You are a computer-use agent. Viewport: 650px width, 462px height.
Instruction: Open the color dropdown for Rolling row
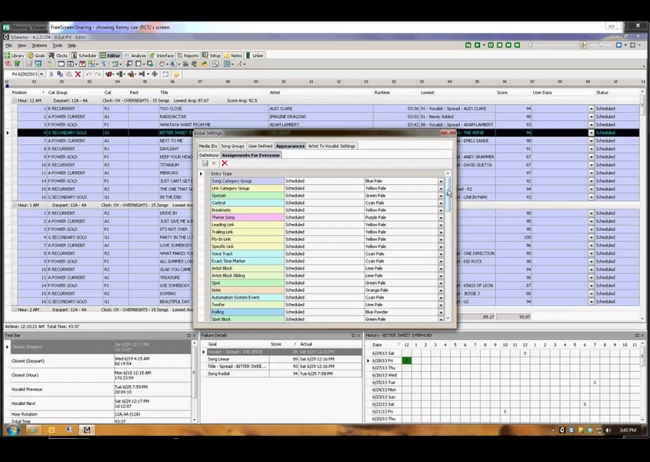click(x=441, y=312)
